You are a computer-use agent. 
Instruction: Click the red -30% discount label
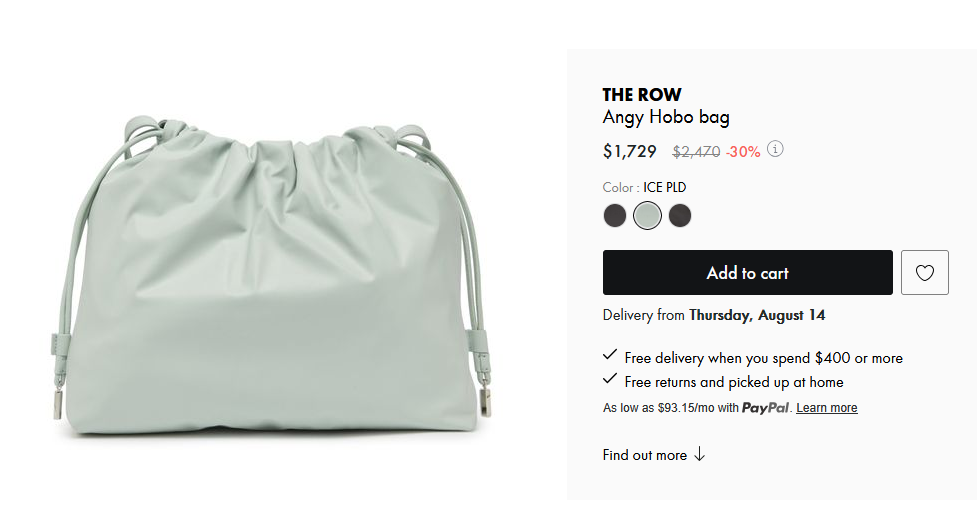click(x=743, y=151)
